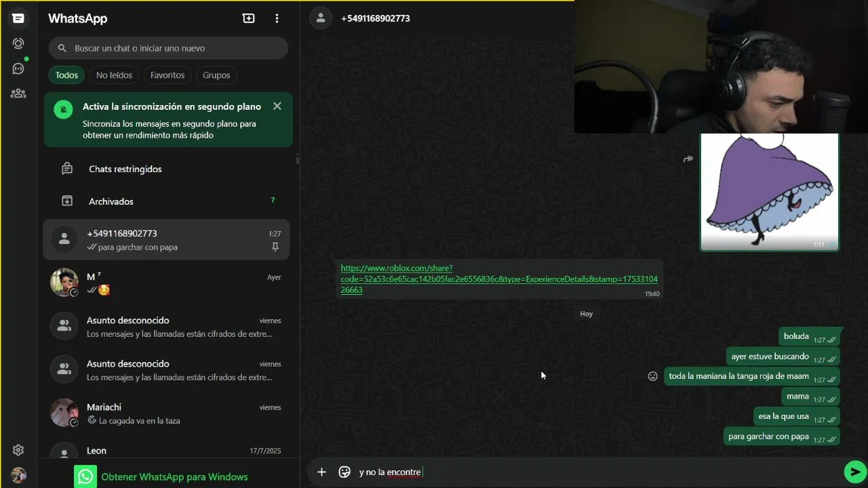Click the Archivados box icon

(x=67, y=201)
